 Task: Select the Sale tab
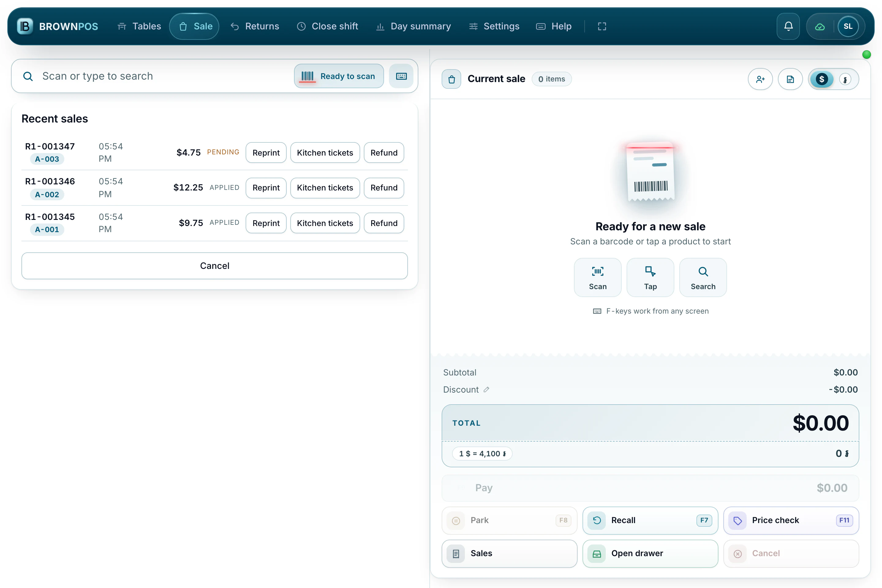tap(194, 26)
